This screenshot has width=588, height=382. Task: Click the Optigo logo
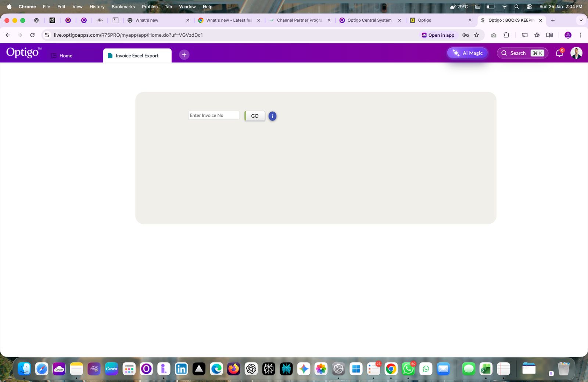point(24,53)
